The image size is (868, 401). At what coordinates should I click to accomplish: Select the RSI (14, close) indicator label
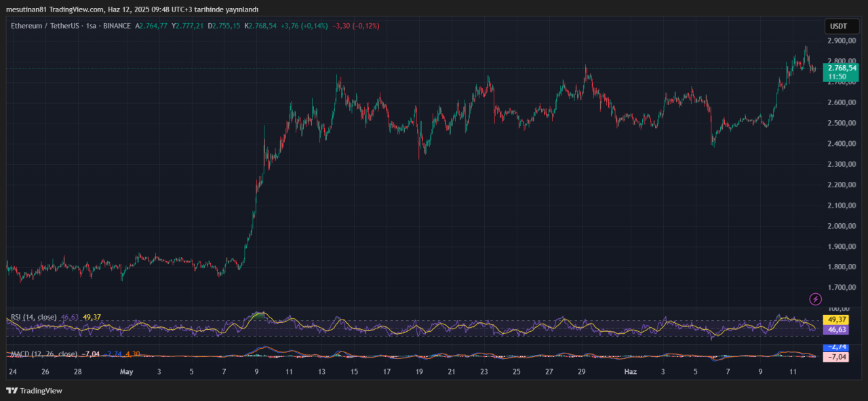tap(34, 317)
